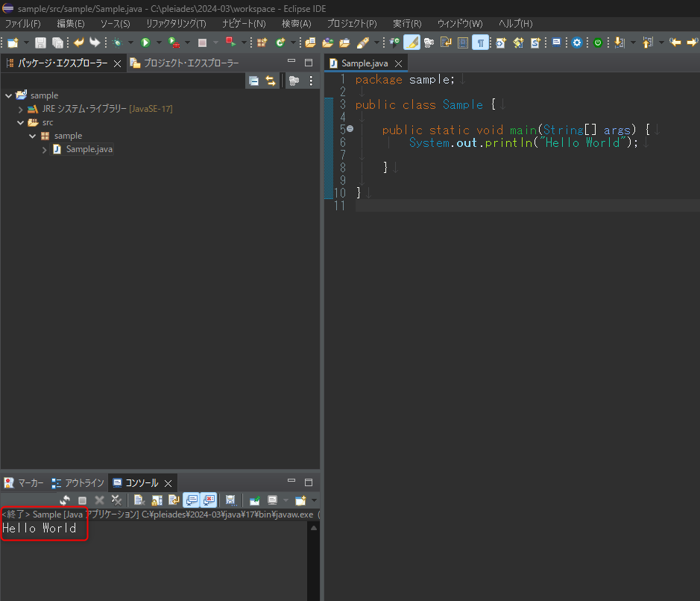Collapse the sample project node
Image resolution: width=700 pixels, height=601 pixels.
(8, 95)
